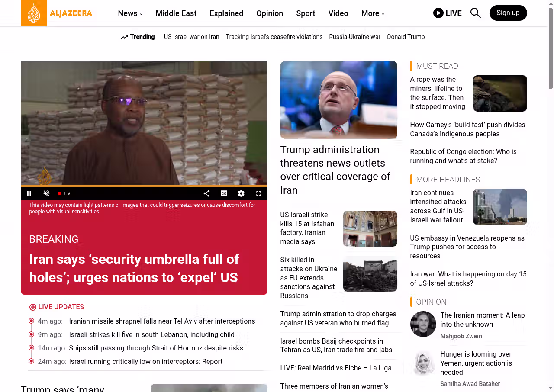Pause the live video
The image size is (554, 392).
point(29,193)
